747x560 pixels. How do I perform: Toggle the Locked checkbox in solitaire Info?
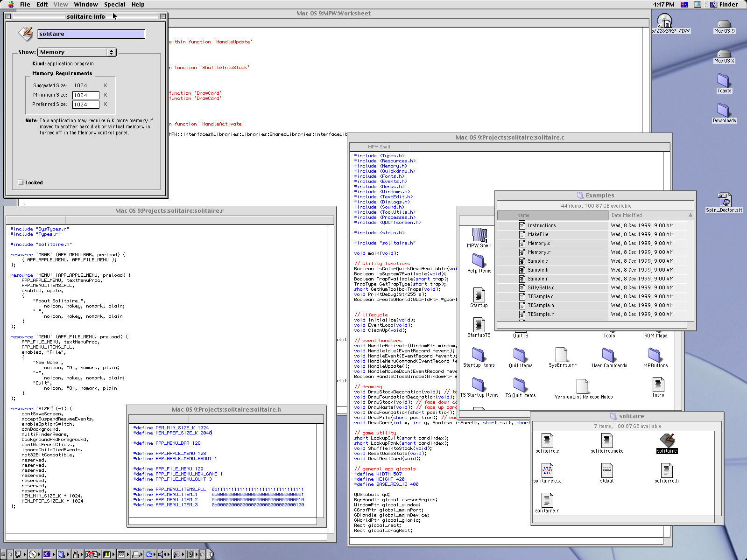[x=21, y=182]
